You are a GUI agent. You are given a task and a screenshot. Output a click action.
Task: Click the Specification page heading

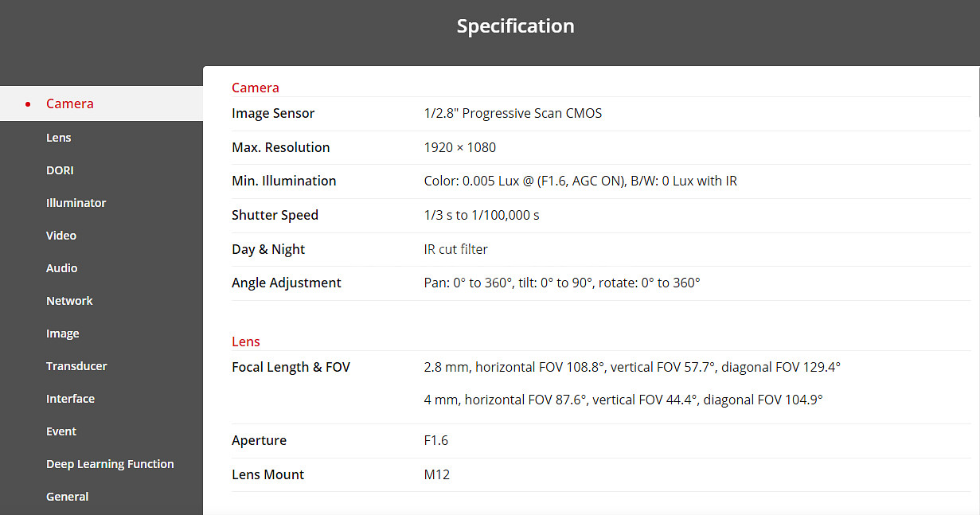515,25
